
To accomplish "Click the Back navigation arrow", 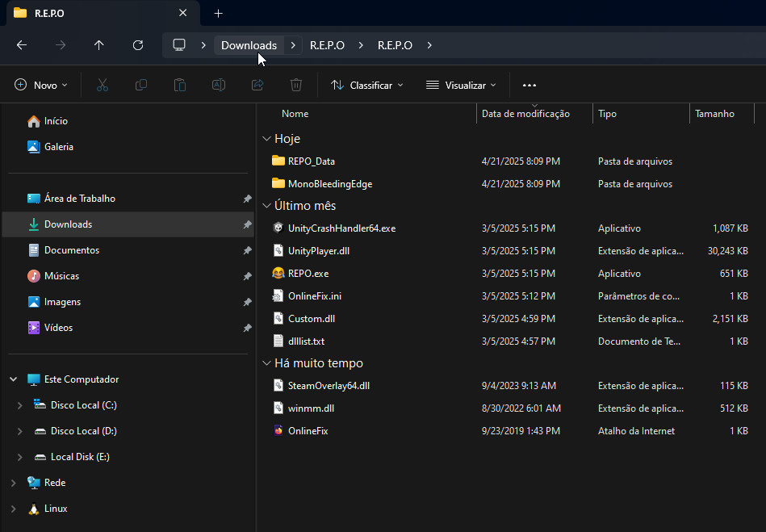I will coord(22,45).
